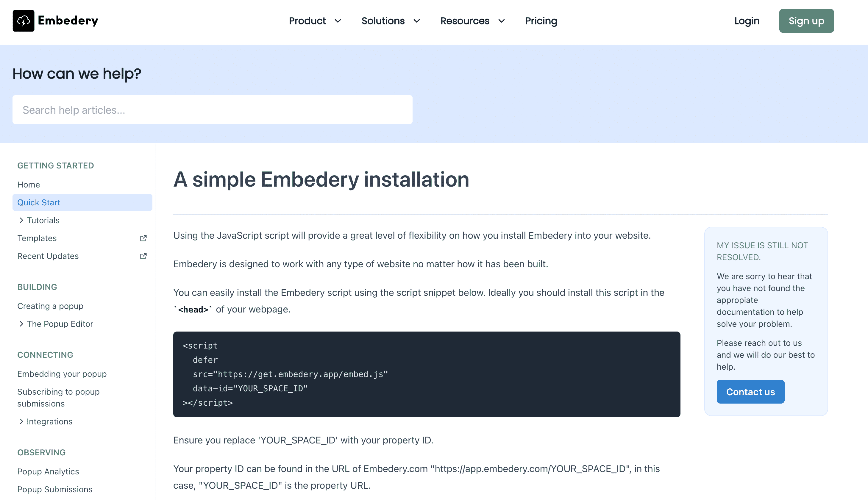
Task: Select Quick Start in the sidebar
Action: (82, 203)
